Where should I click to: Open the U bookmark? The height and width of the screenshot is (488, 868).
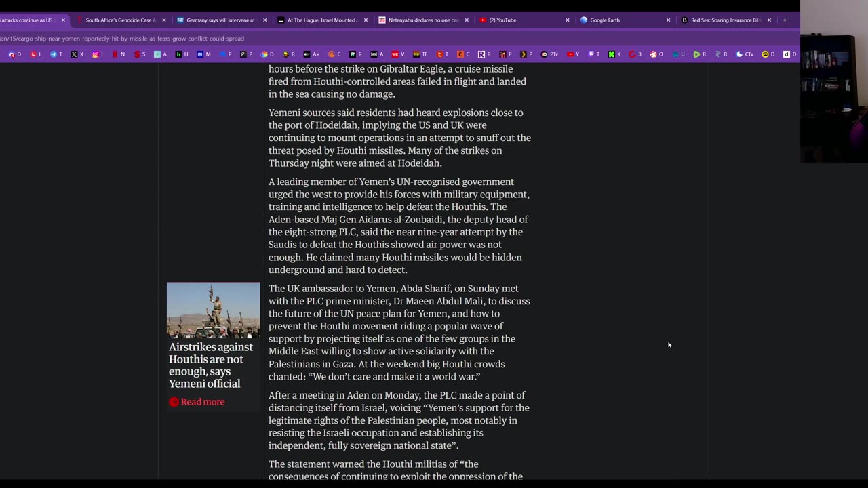(678, 54)
